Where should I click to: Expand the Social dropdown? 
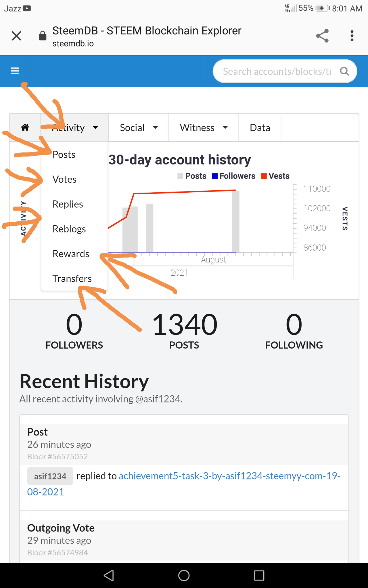[139, 127]
